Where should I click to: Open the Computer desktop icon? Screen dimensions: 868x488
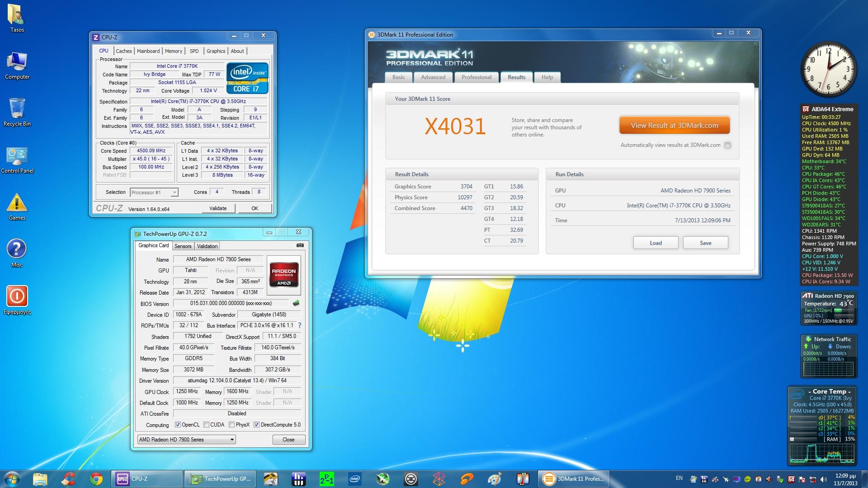point(17,66)
